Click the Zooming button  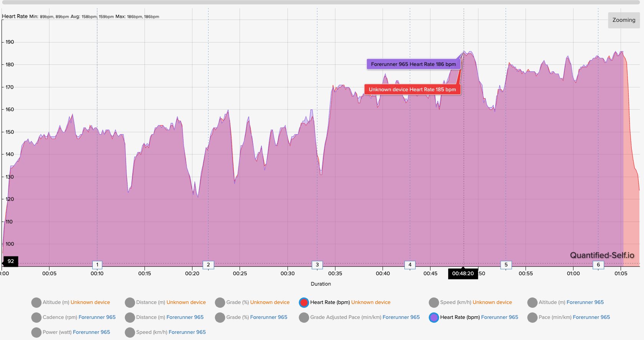623,20
